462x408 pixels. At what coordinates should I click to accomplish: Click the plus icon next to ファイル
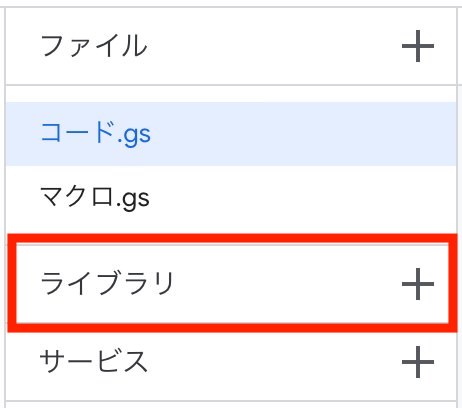tap(418, 46)
